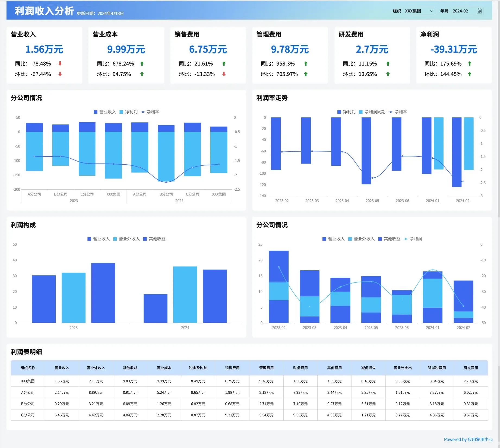Toggle 净利润 line legend in the bottom-right 分公司情况 chart
Viewport: 500px width, 448px height.
pyautogui.click(x=413, y=239)
